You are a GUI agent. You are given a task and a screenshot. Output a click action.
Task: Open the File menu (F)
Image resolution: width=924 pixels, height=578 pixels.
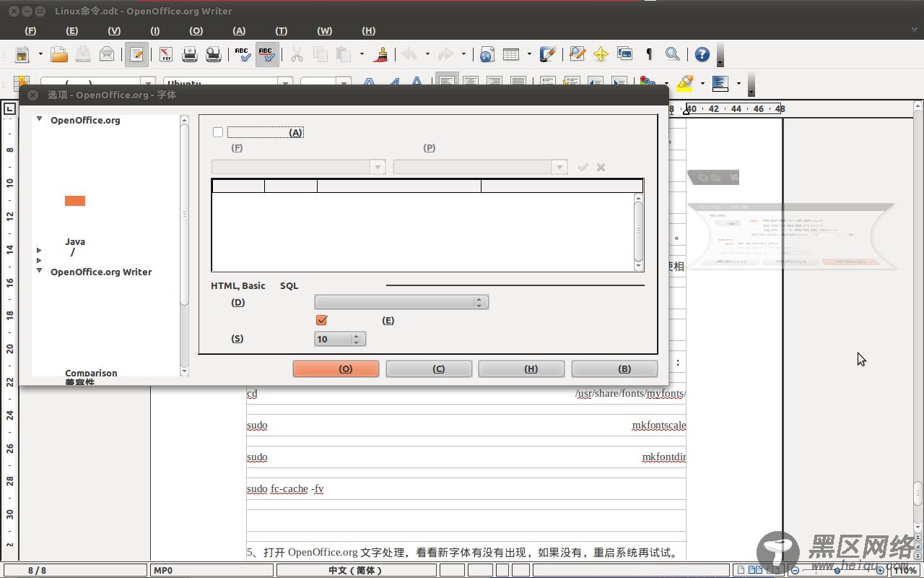(x=30, y=30)
